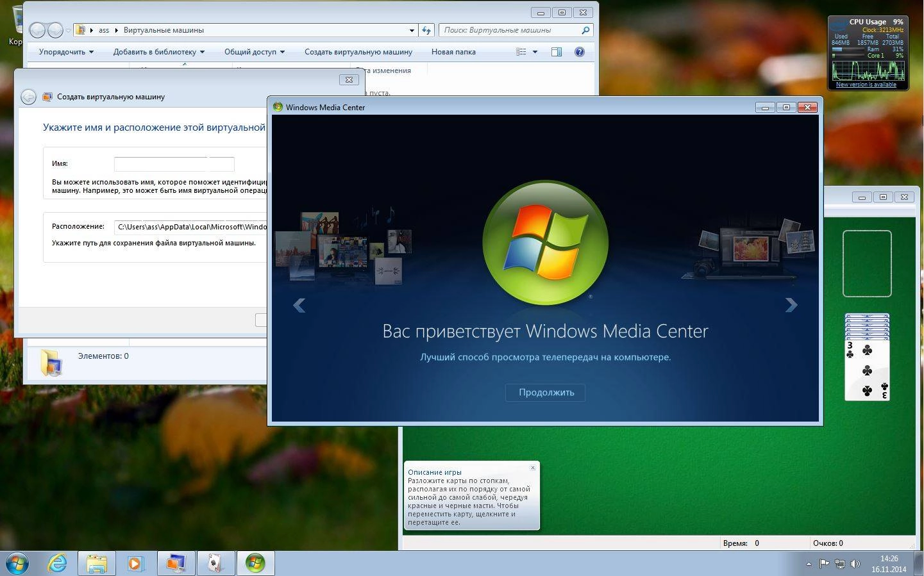Click the Windows Start orb
The image size is (924, 576).
(17, 564)
